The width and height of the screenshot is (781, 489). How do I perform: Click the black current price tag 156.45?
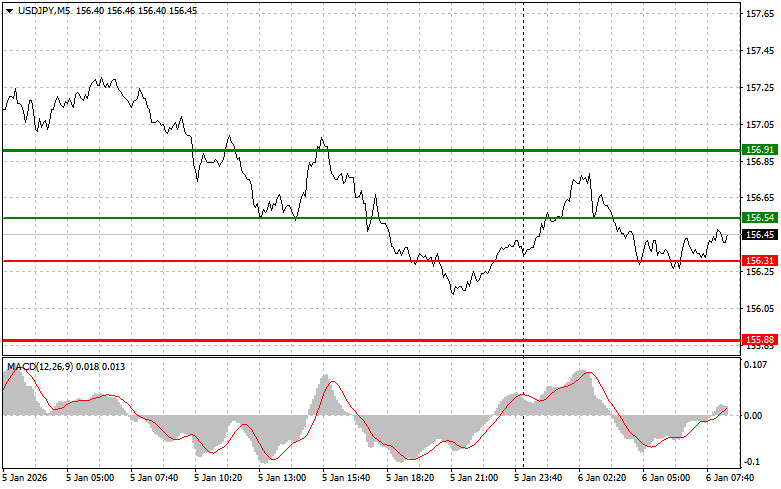tap(760, 235)
